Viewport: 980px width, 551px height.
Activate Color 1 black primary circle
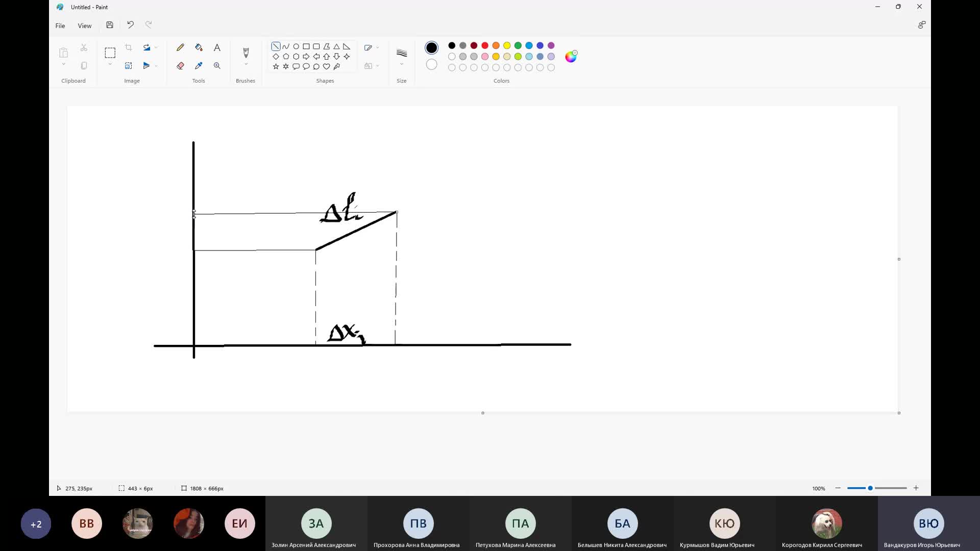pyautogui.click(x=431, y=48)
